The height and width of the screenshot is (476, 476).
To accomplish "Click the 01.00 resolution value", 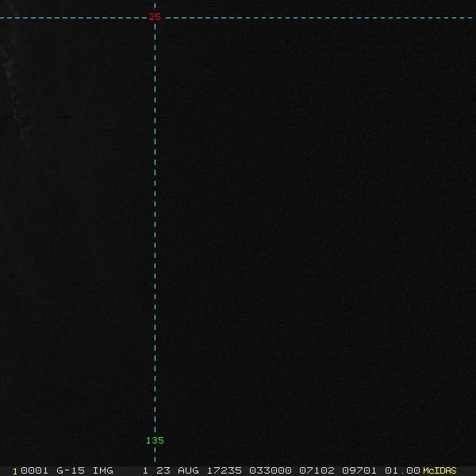I will (402, 470).
